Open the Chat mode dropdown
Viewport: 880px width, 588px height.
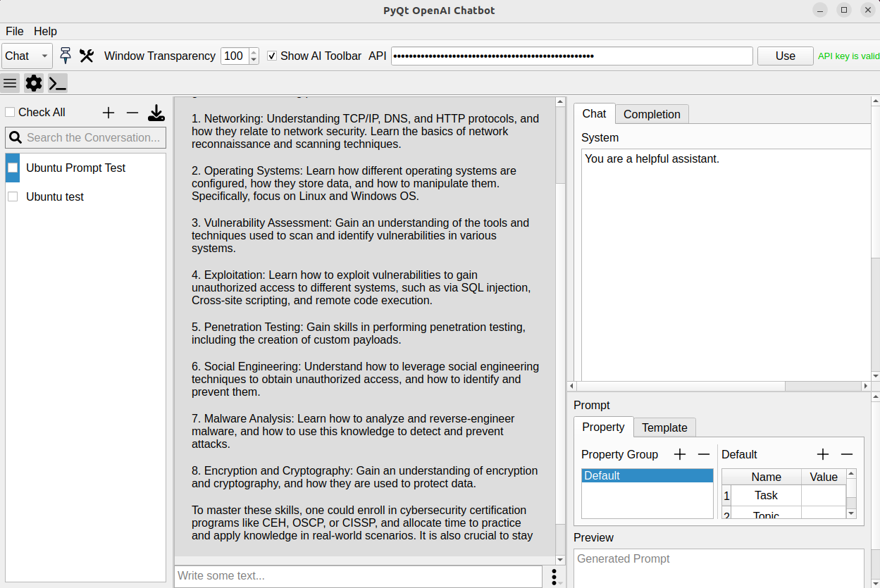27,56
